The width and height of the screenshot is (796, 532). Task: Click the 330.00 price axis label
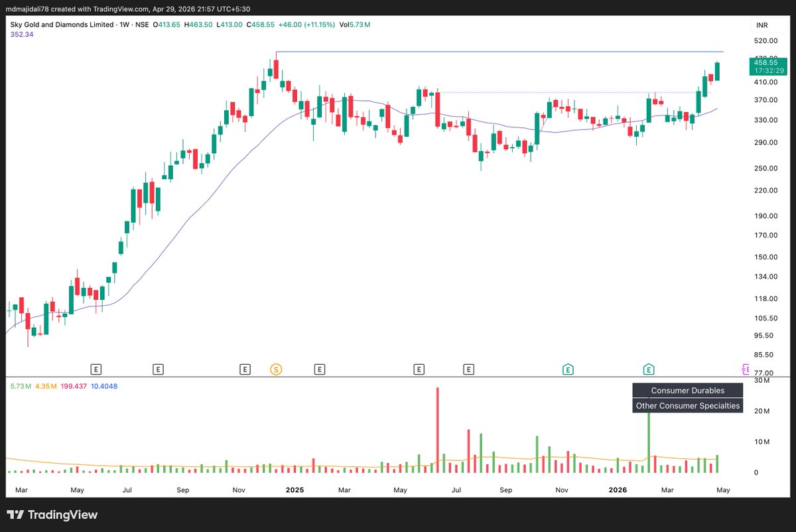point(765,120)
